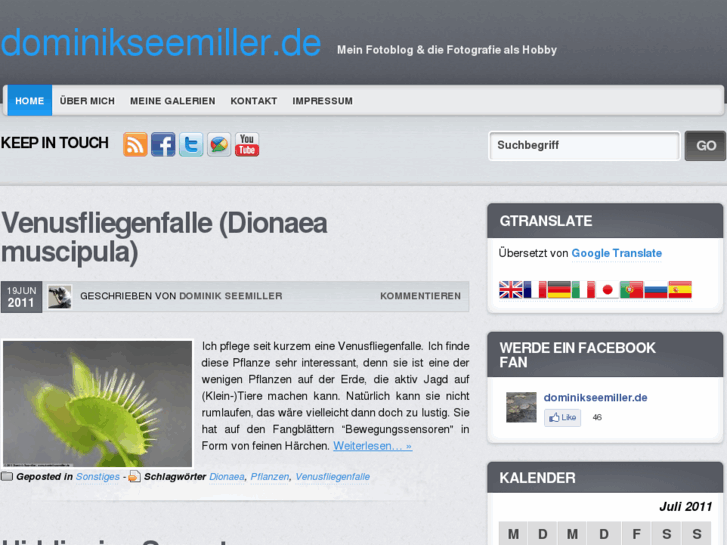
Task: Open the RSS feed icon
Action: click(x=135, y=144)
